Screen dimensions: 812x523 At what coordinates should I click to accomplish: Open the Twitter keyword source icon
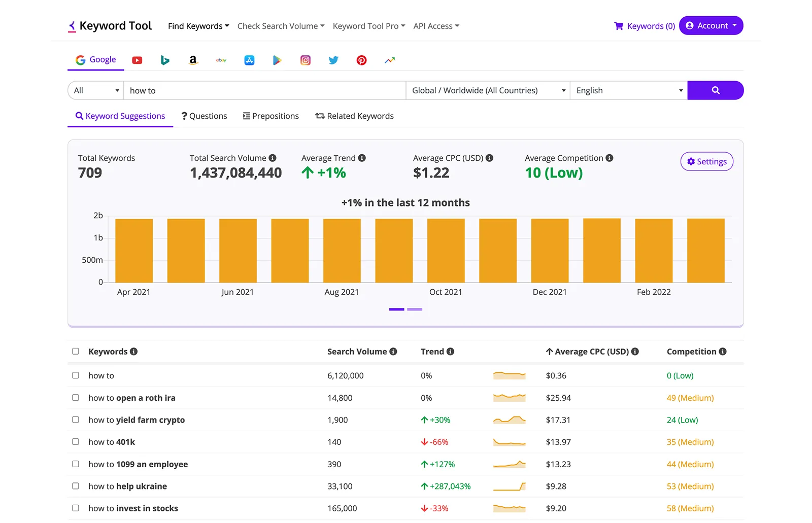[x=333, y=60]
